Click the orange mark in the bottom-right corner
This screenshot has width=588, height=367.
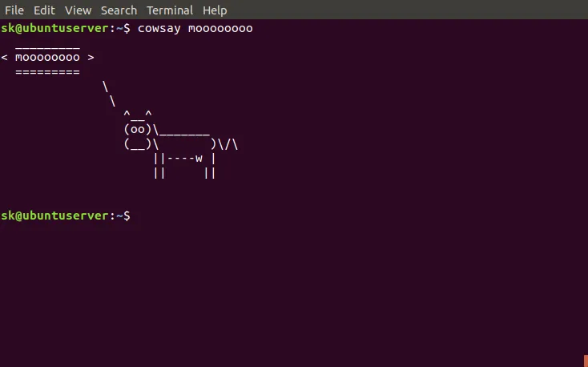(585, 362)
